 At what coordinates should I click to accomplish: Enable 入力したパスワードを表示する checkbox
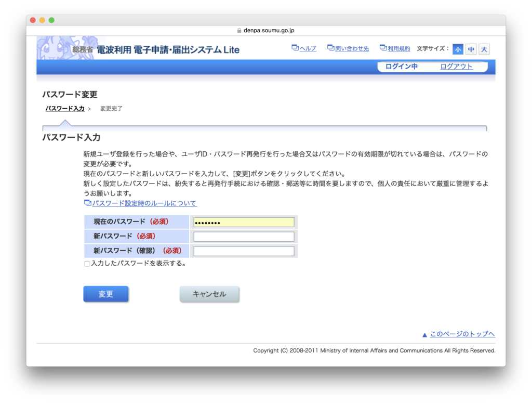point(87,264)
